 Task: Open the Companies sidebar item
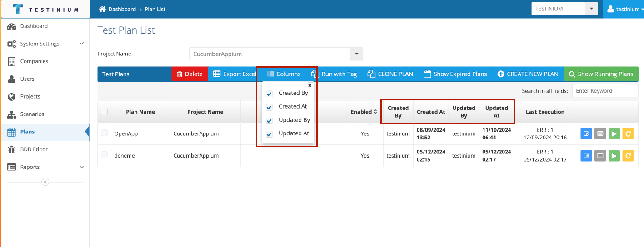click(x=45, y=61)
